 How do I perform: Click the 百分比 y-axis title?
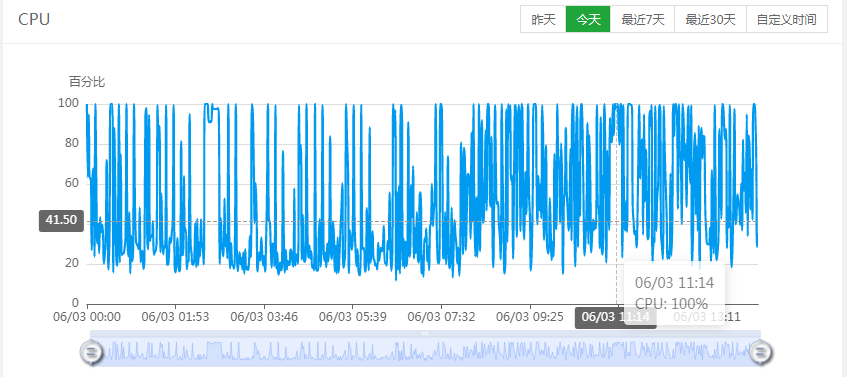tap(87, 82)
